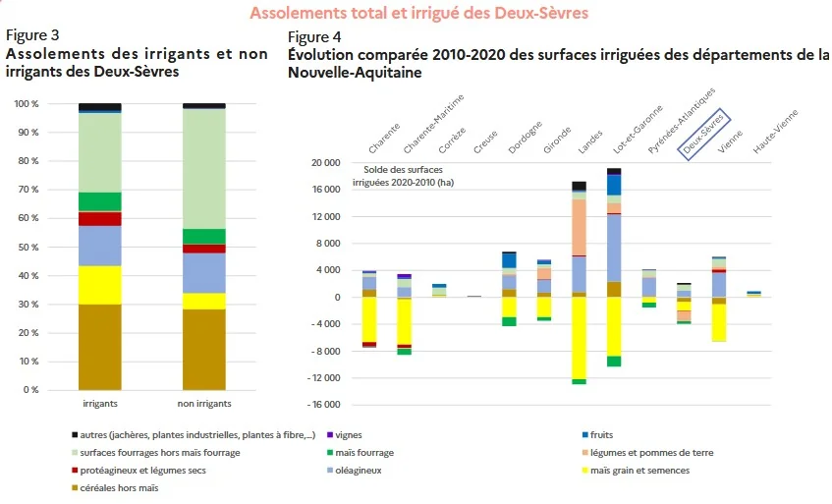
Task: Click the brown 'céréales hors maïs' swatch
Action: pos(75,487)
